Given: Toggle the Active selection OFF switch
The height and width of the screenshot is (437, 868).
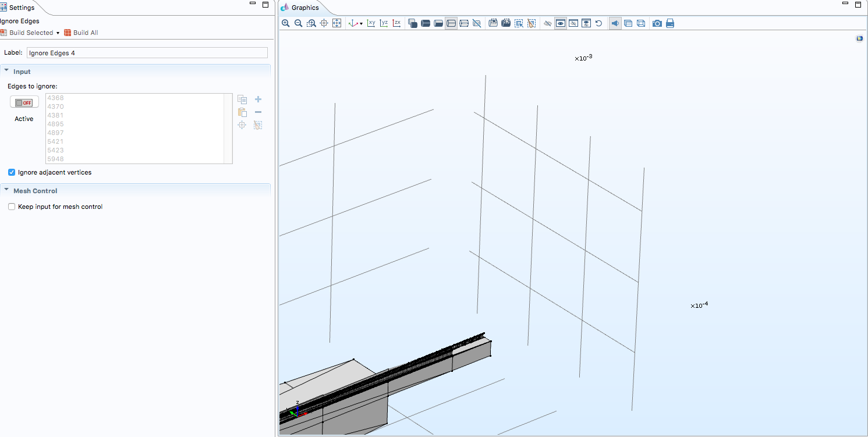Looking at the screenshot, I should [24, 102].
